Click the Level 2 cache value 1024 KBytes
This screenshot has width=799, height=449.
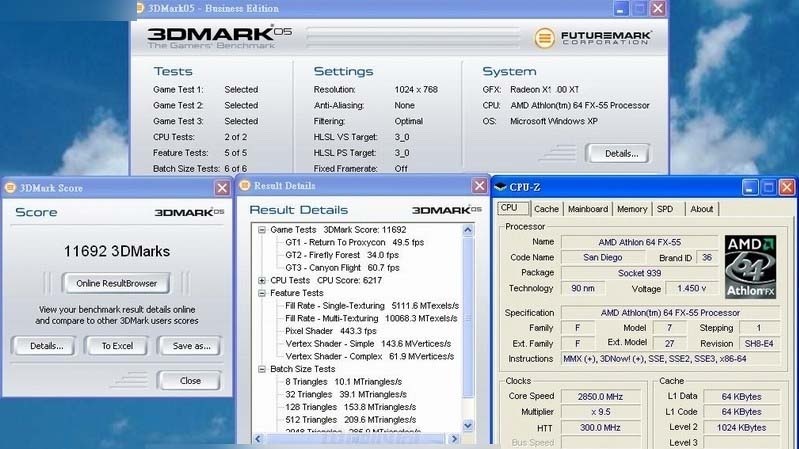[741, 428]
